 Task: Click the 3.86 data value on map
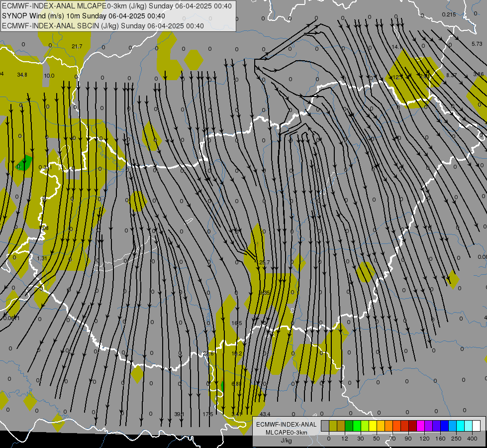click(x=479, y=74)
